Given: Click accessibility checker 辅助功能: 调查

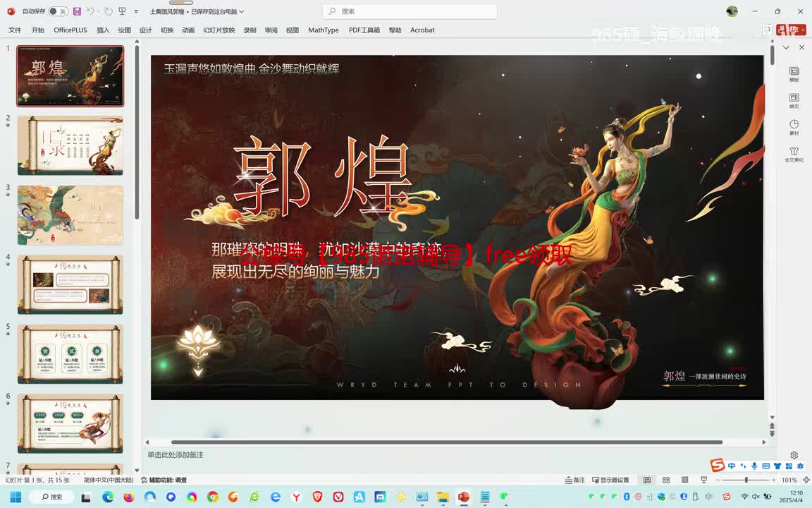Looking at the screenshot, I should [x=164, y=480].
